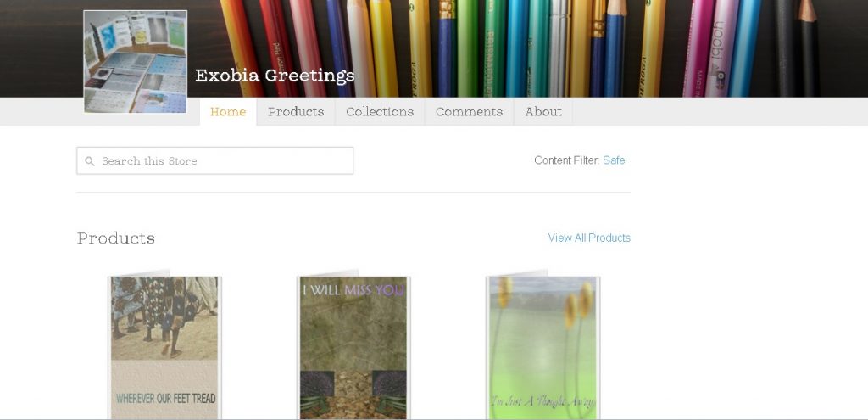Click the Exobia Greetings store title
This screenshot has height=420, width=868.
pyautogui.click(x=275, y=76)
